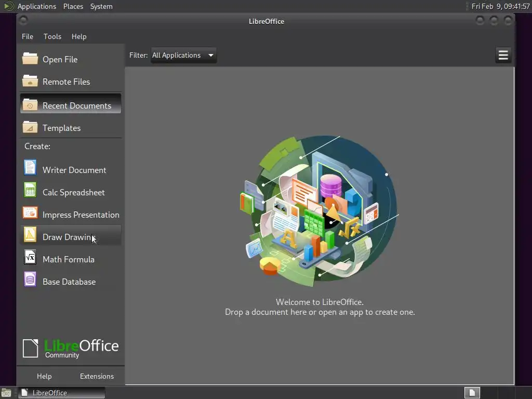Open the hamburger actions menu
Viewport: 532px width, 399px height.
[503, 55]
